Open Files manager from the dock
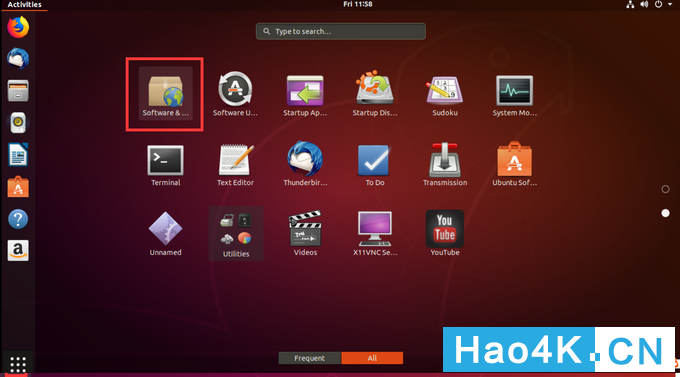 [18, 91]
